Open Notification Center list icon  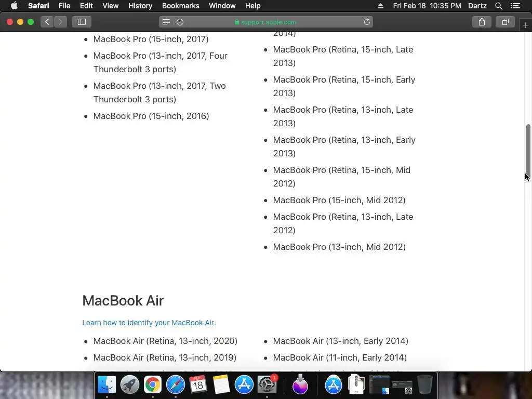coord(515,6)
